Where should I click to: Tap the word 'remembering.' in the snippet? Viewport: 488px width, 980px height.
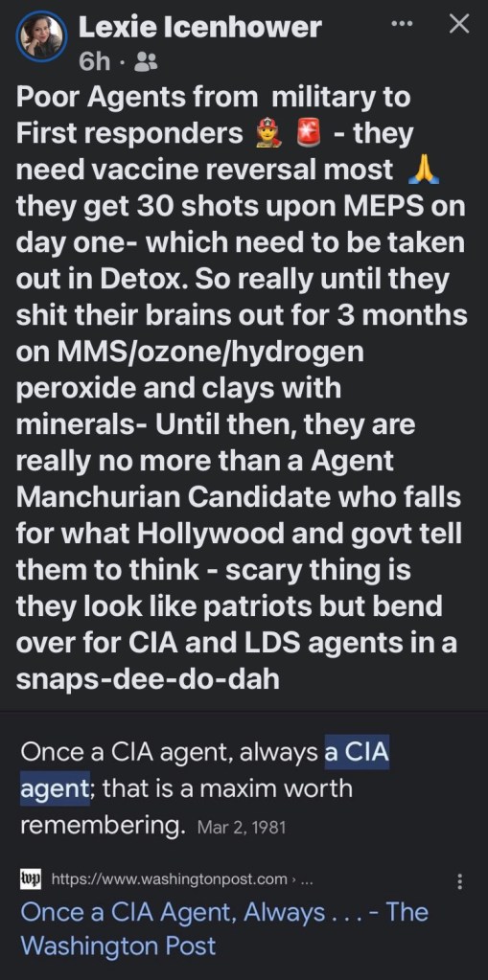pos(104,826)
